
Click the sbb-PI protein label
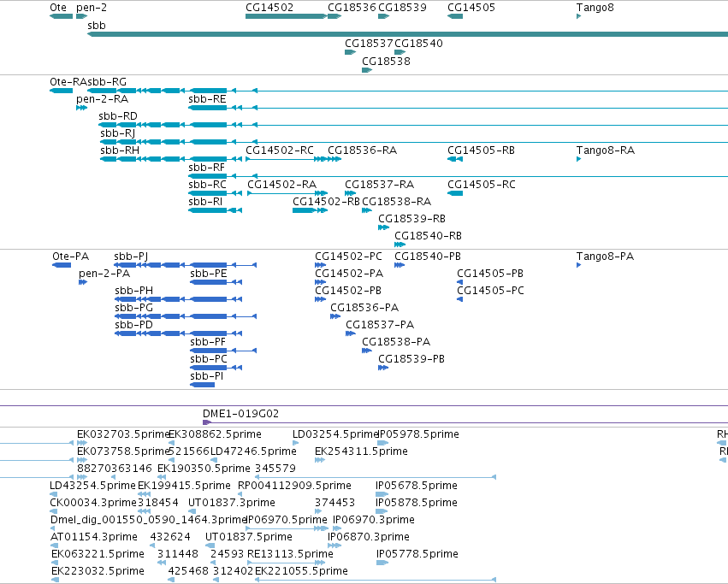click(x=207, y=377)
